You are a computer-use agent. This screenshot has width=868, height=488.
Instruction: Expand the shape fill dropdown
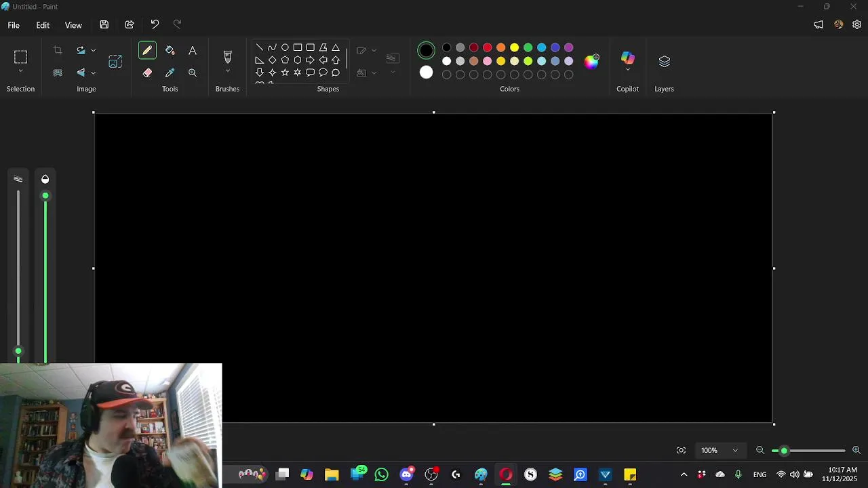point(374,73)
